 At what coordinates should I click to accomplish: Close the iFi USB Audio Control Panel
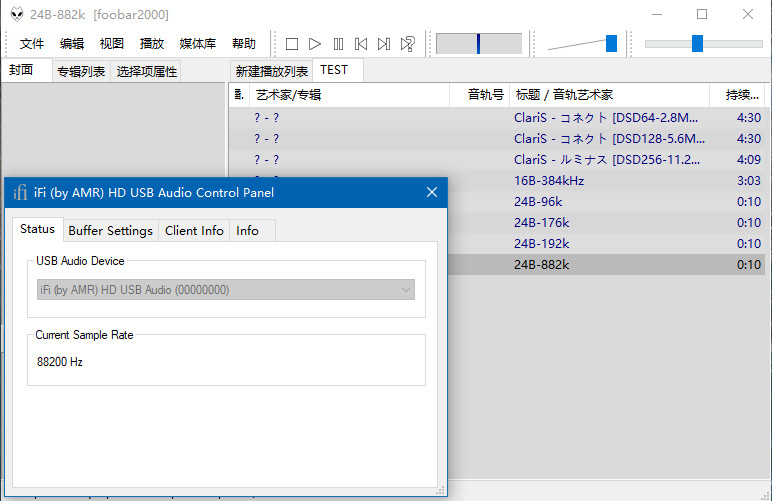coord(432,193)
